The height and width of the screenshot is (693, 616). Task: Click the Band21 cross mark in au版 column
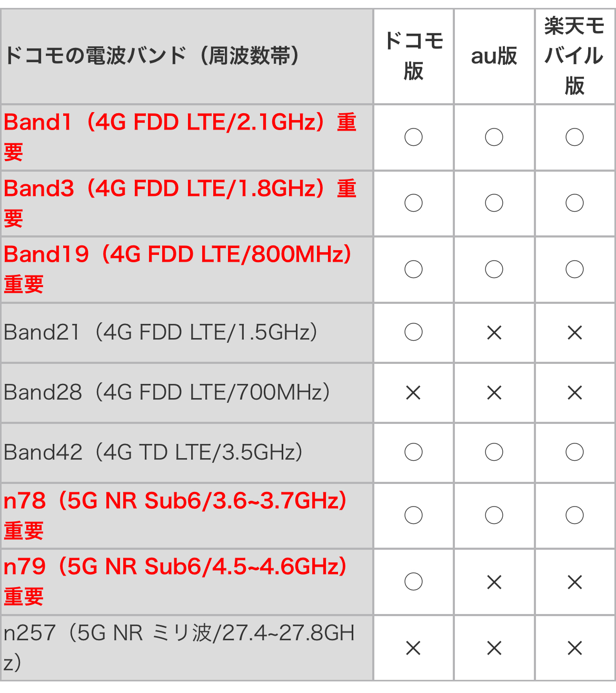tap(494, 333)
